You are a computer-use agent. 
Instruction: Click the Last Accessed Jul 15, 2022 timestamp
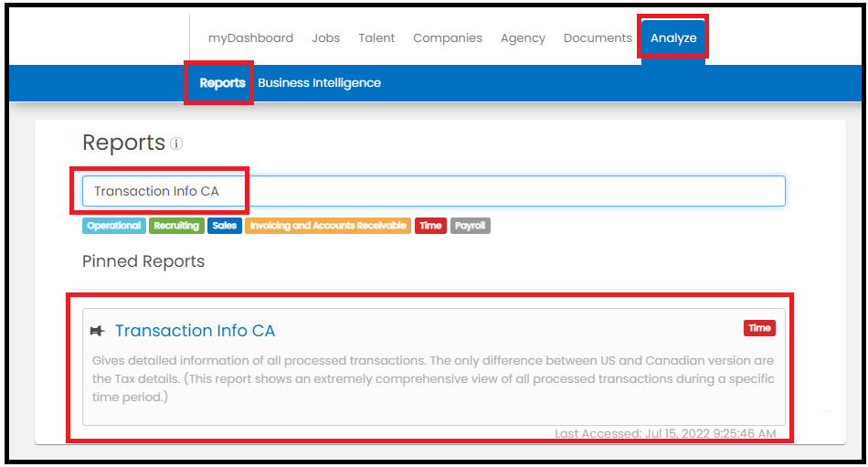point(665,433)
